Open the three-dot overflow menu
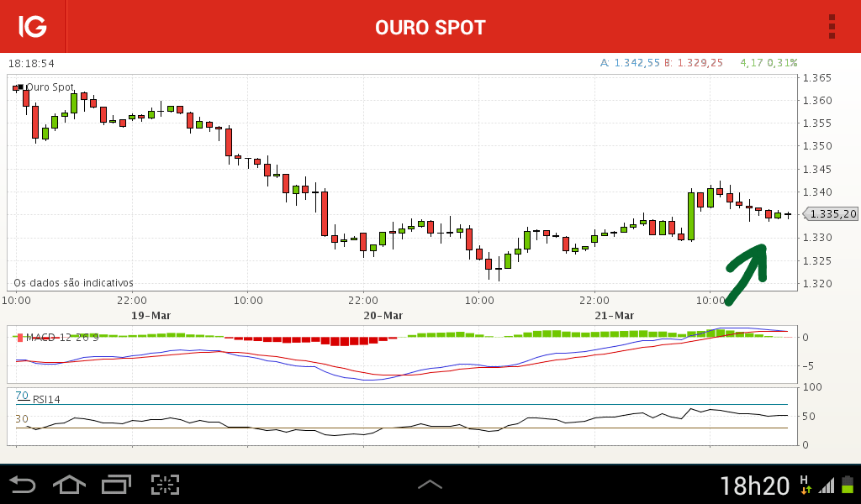Viewport: 861px width, 504px height. pyautogui.click(x=832, y=26)
